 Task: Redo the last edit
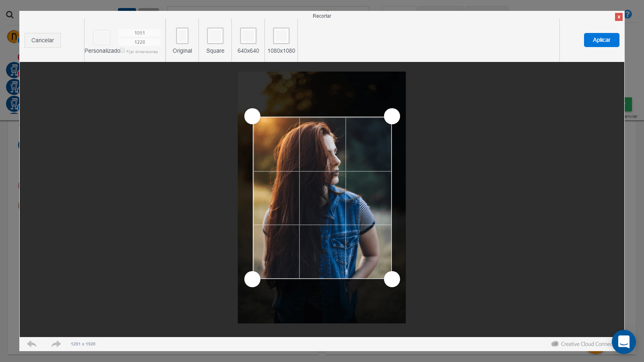click(56, 344)
